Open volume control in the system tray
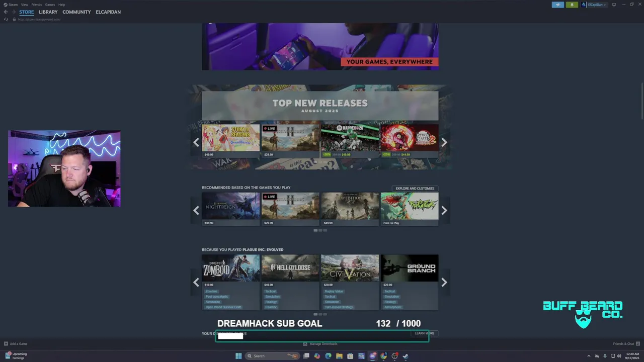Image resolution: width=644 pixels, height=362 pixels. coord(619,356)
